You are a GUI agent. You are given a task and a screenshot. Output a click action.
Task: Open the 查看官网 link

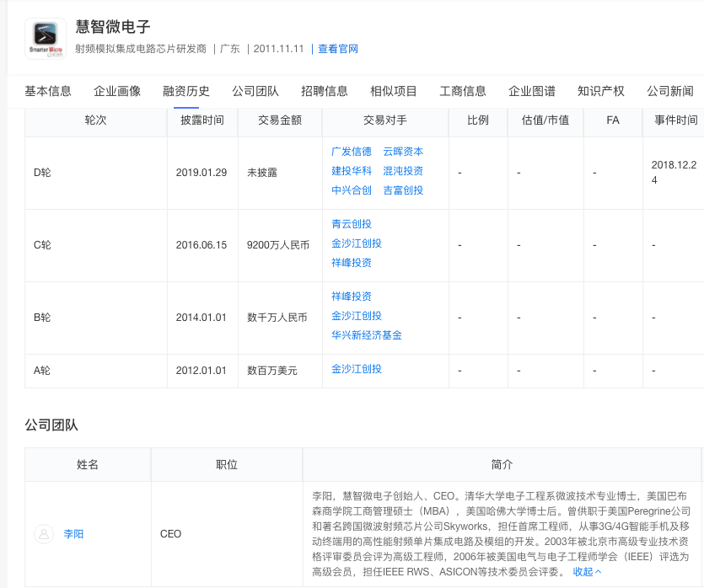tap(338, 49)
